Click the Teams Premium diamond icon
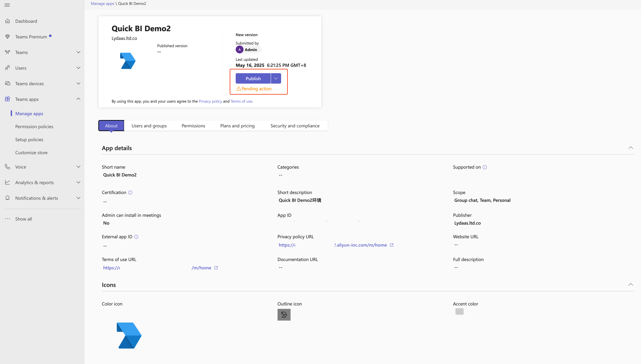This screenshot has height=364, width=641. [x=7, y=37]
